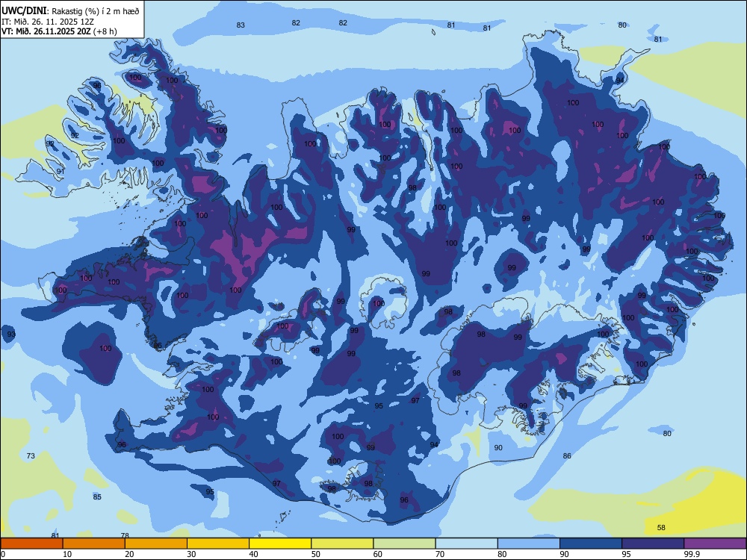Viewport: 747px width, 560px height.
Task: Click the 'VT: Mið. 26.11.2025 20Z' valid time line
Action: (47, 31)
